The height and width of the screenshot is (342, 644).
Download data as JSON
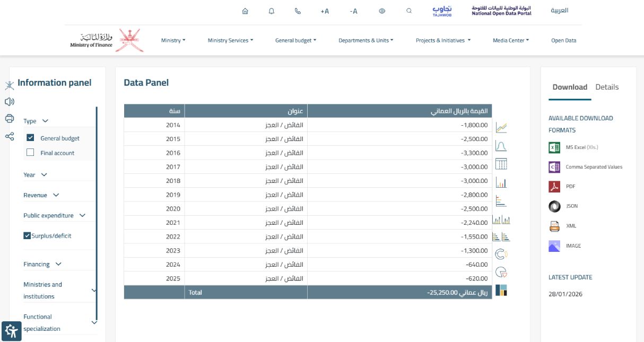click(x=563, y=206)
